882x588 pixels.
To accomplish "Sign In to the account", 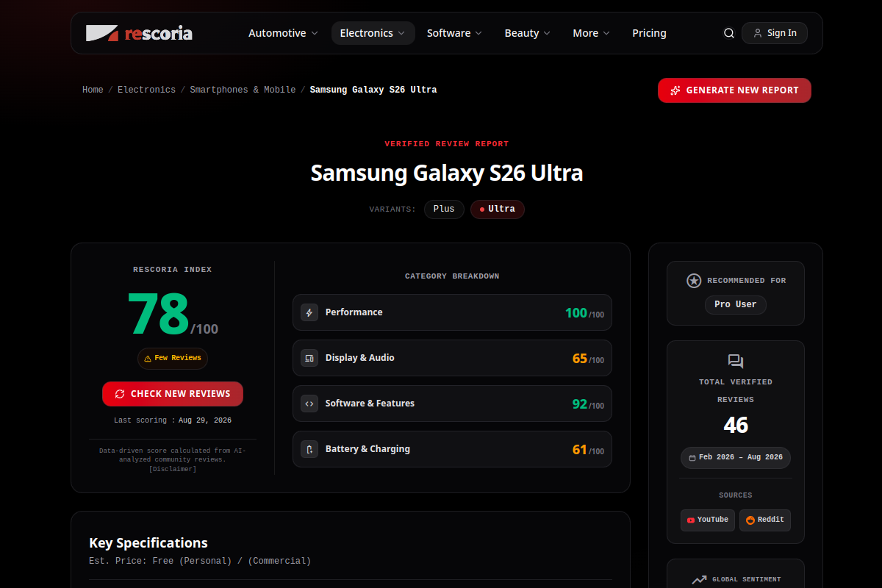I will click(x=775, y=33).
